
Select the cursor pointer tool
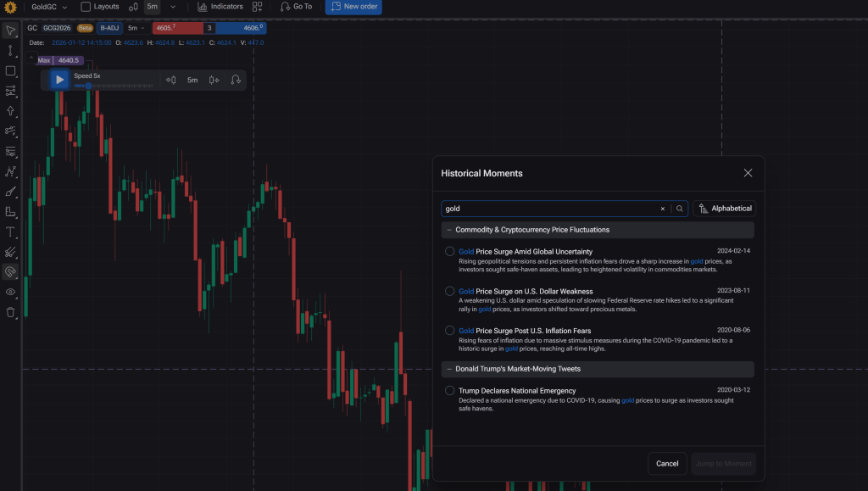pos(10,31)
